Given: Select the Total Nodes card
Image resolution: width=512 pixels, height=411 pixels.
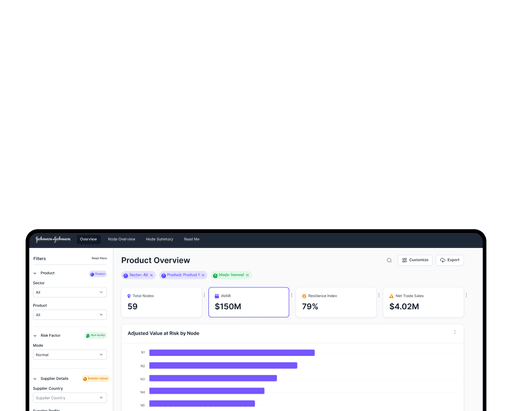Looking at the screenshot, I should pos(162,302).
